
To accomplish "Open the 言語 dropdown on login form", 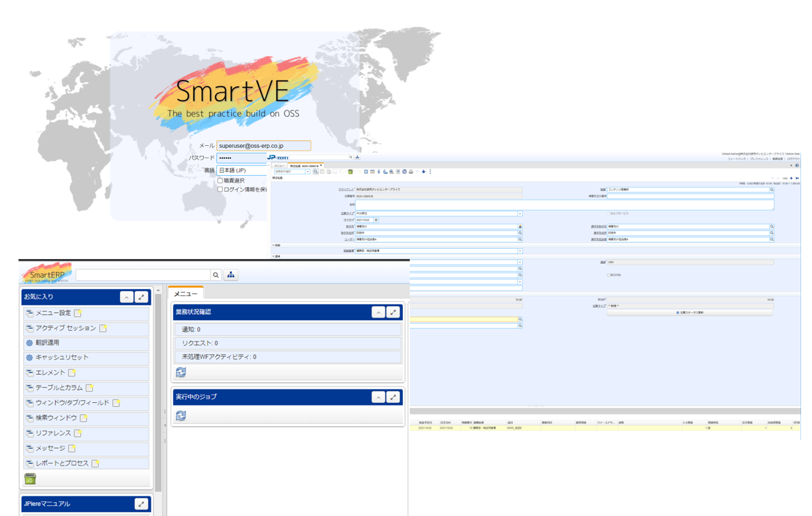I will pos(241,170).
